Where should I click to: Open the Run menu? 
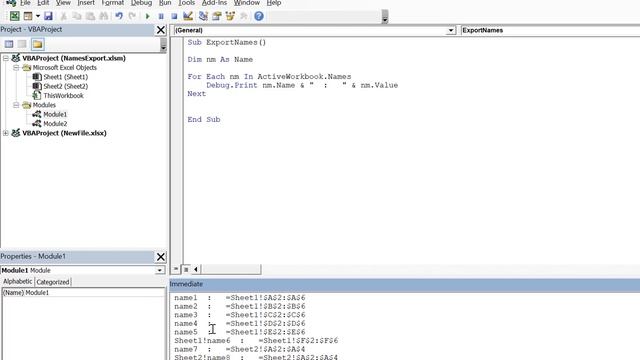(x=165, y=3)
